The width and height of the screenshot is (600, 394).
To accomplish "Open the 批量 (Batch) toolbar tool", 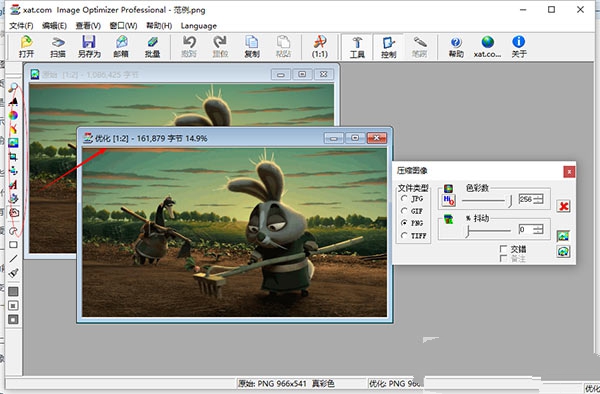I will (x=152, y=46).
